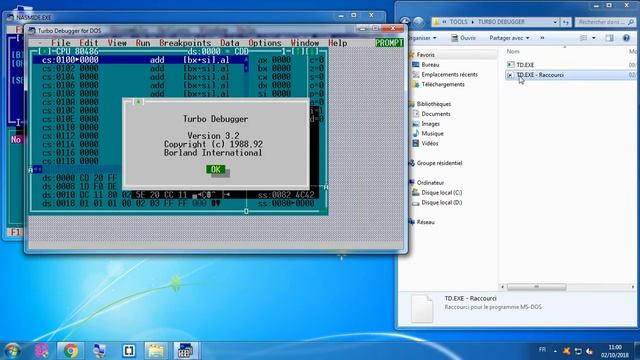Open the Options menu in Turbo Debugger
The width and height of the screenshot is (640, 360).
click(264, 43)
